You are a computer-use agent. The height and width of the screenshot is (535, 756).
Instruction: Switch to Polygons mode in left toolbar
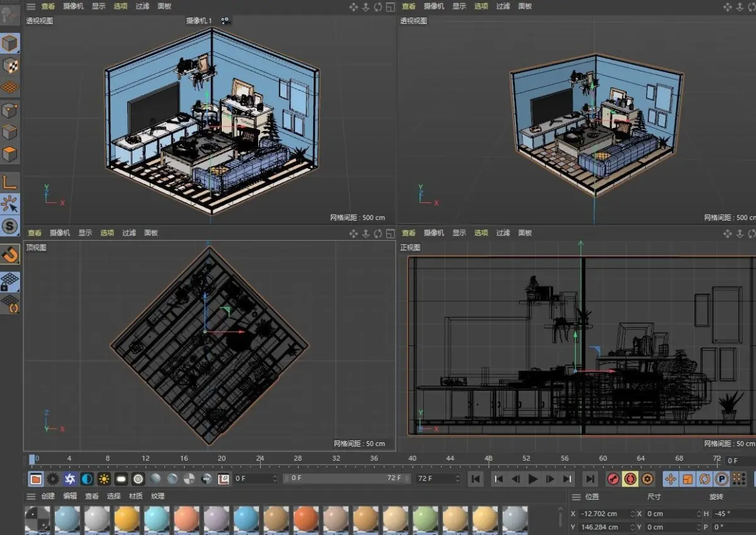pos(10,154)
